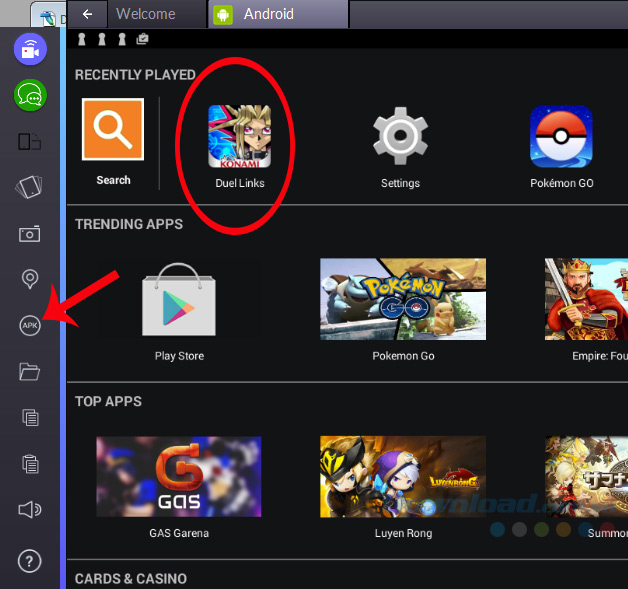This screenshot has width=628, height=589.
Task: Click the rotate screen sidebar icon
Action: pyautogui.click(x=29, y=187)
